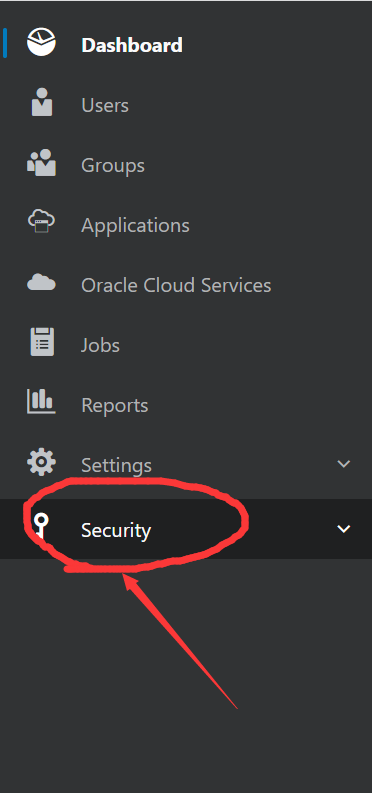
Task: Click the Users person icon
Action: click(41, 102)
